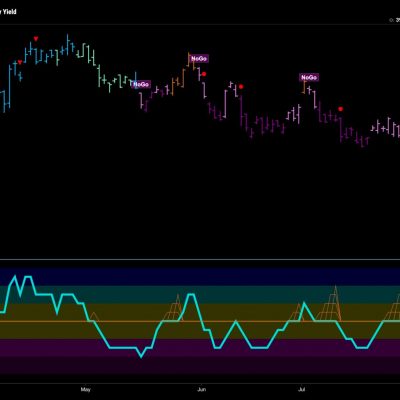Click the small O icon at top right
400x400 pixels.
391,20
